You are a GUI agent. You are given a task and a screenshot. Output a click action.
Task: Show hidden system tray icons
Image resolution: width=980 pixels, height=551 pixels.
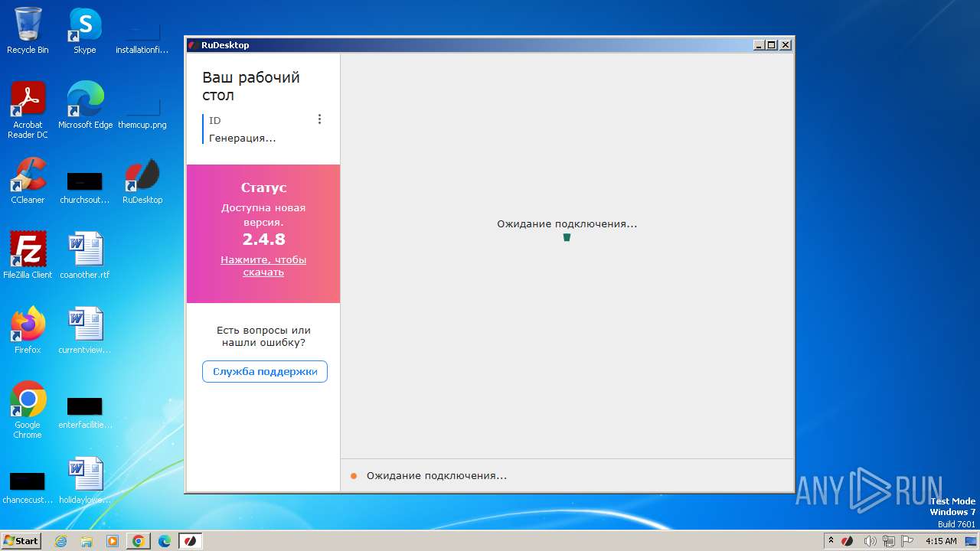831,541
